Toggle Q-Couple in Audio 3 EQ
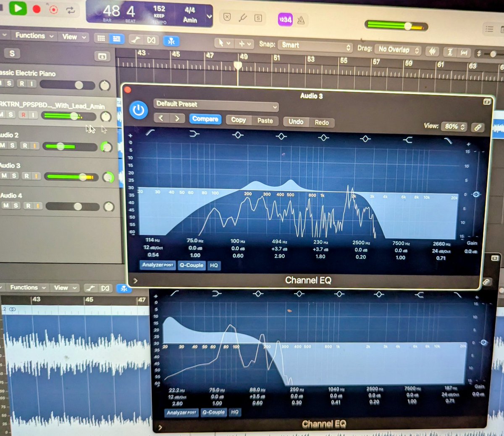 pos(192,265)
